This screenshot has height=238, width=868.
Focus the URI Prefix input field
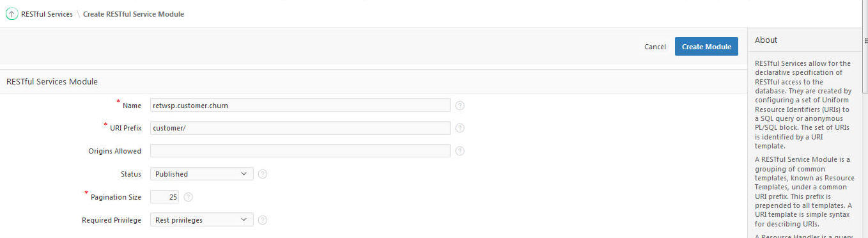(x=300, y=128)
